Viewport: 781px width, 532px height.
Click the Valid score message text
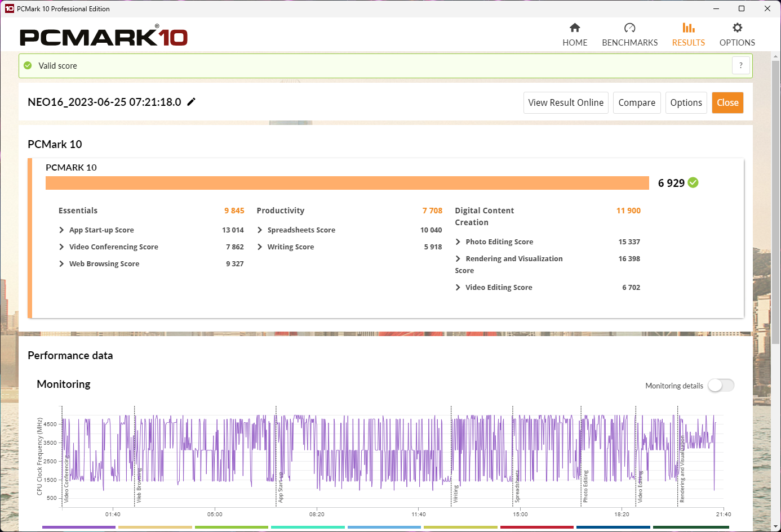[x=57, y=65]
